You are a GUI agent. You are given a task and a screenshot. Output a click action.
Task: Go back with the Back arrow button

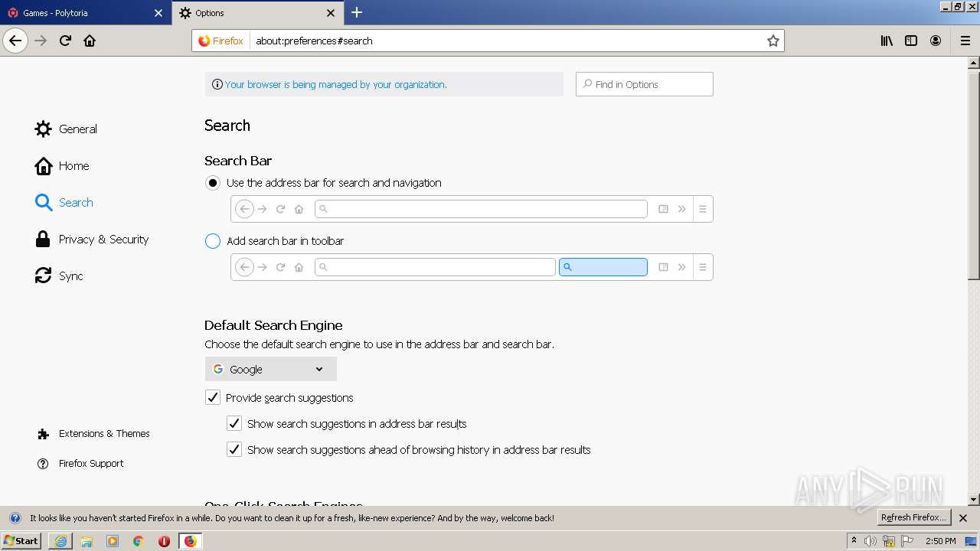point(15,41)
